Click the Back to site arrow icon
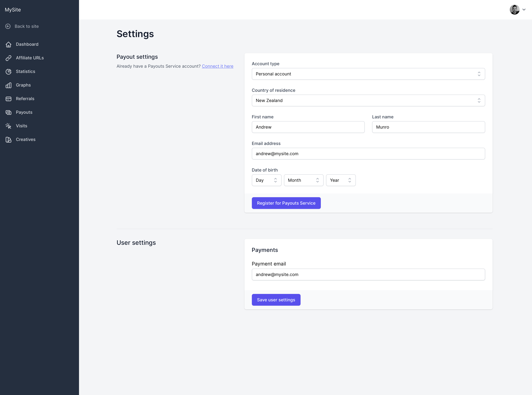Screen dimensions: 532x395 click(8, 26)
